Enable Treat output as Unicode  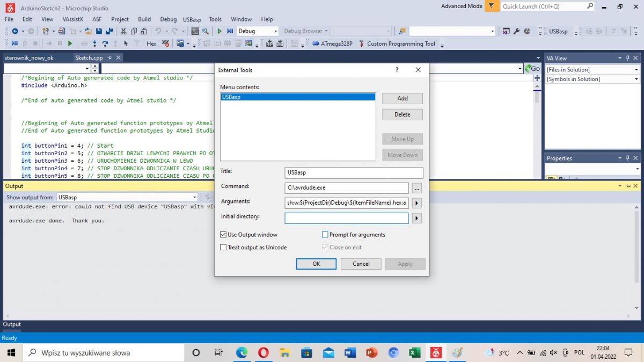[223, 248]
